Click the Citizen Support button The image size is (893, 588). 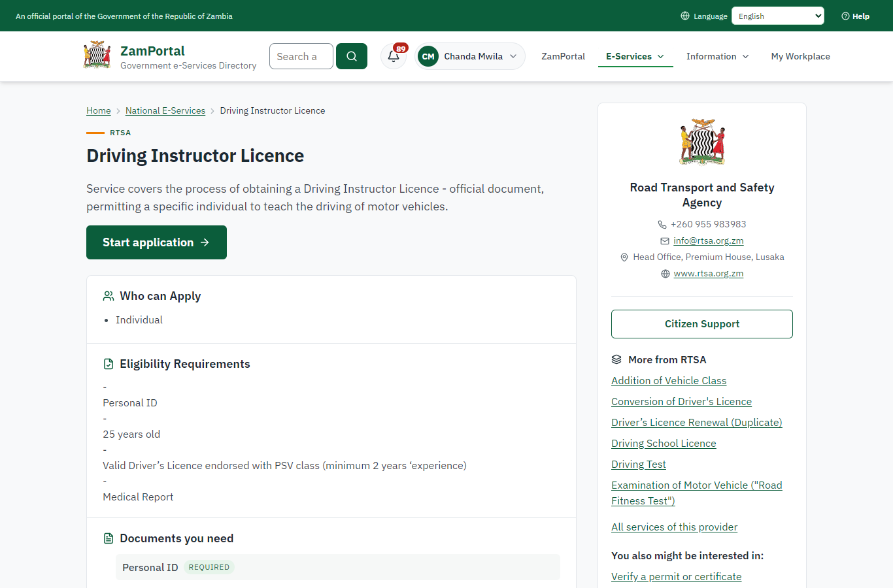click(702, 324)
